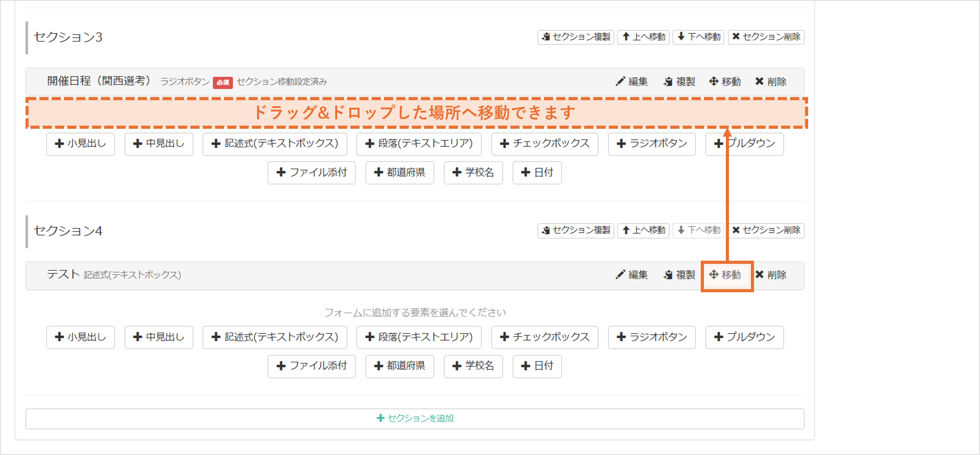
Task: Add a プルダウン element to セクション4
Action: click(745, 337)
